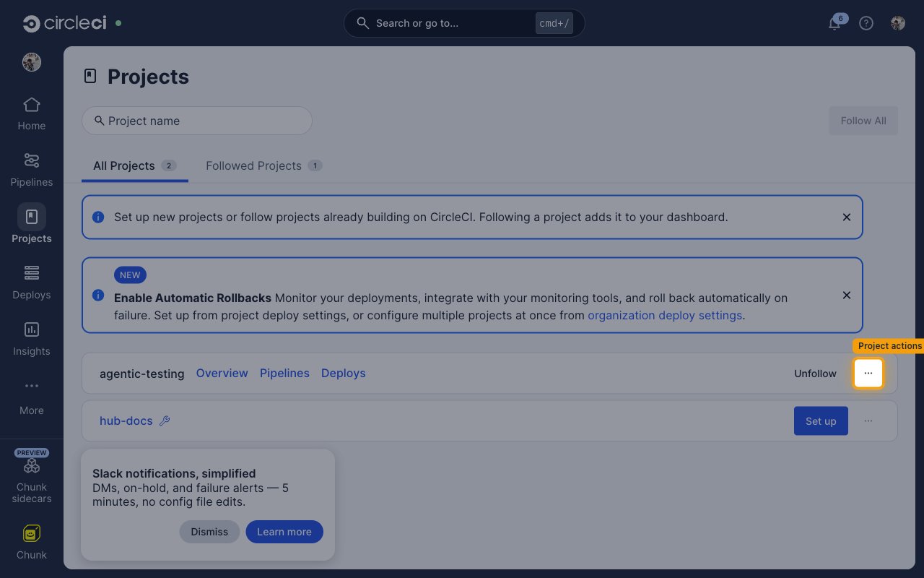Open agentic-testing project actions menu
Screen dimensions: 924x578
pos(868,374)
